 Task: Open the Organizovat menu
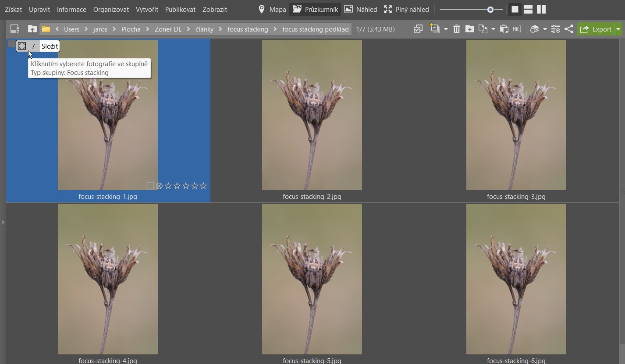point(111,9)
